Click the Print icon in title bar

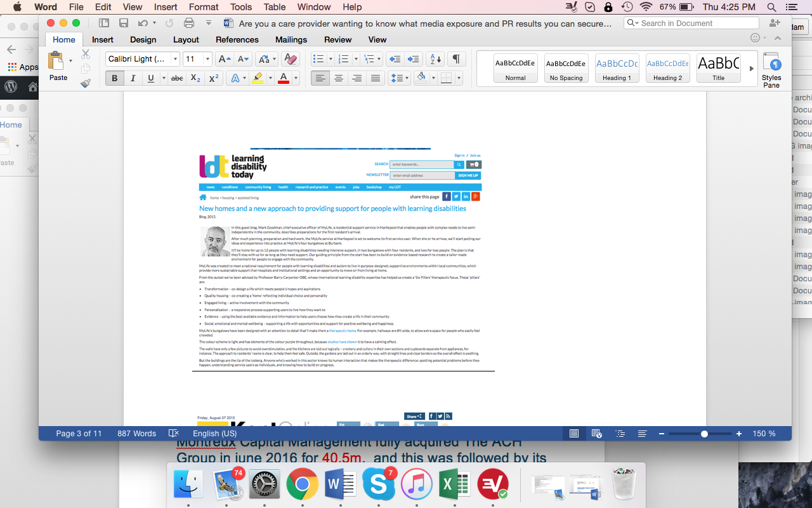click(188, 23)
